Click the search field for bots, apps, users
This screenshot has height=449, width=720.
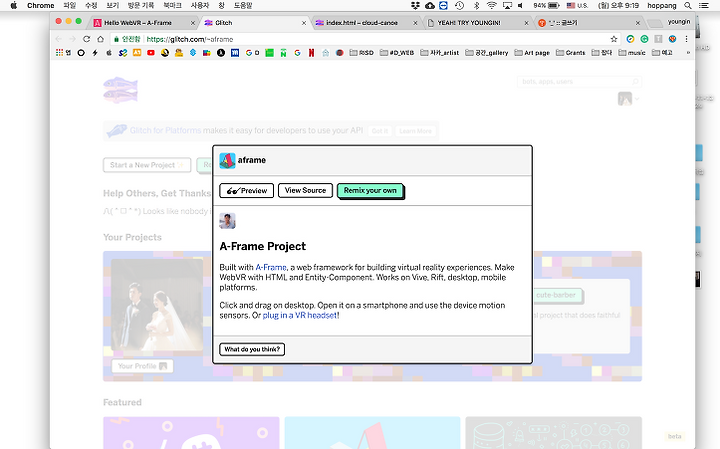(x=579, y=82)
